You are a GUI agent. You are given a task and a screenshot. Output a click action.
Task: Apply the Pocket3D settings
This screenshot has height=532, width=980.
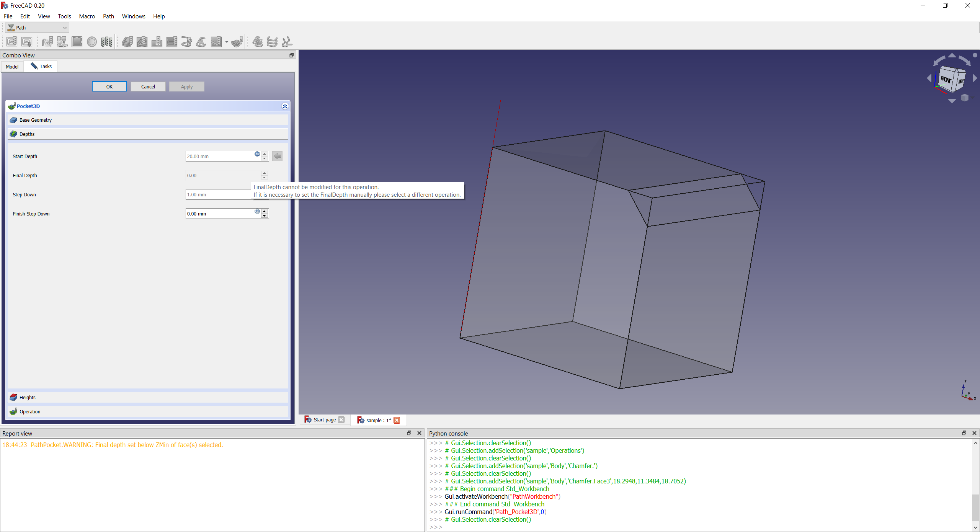point(186,86)
